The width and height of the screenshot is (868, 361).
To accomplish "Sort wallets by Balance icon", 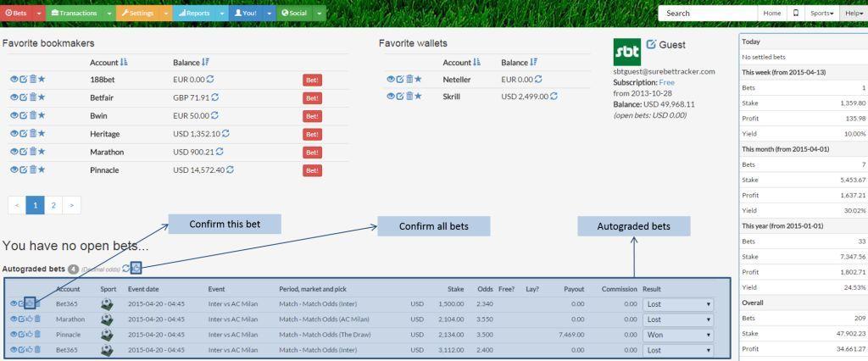I will 534,62.
